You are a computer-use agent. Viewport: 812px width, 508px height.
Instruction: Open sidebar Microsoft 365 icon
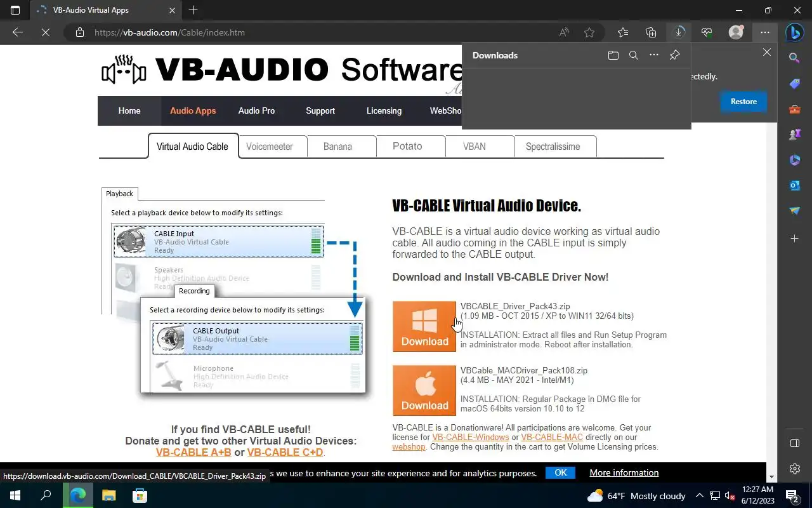794,160
